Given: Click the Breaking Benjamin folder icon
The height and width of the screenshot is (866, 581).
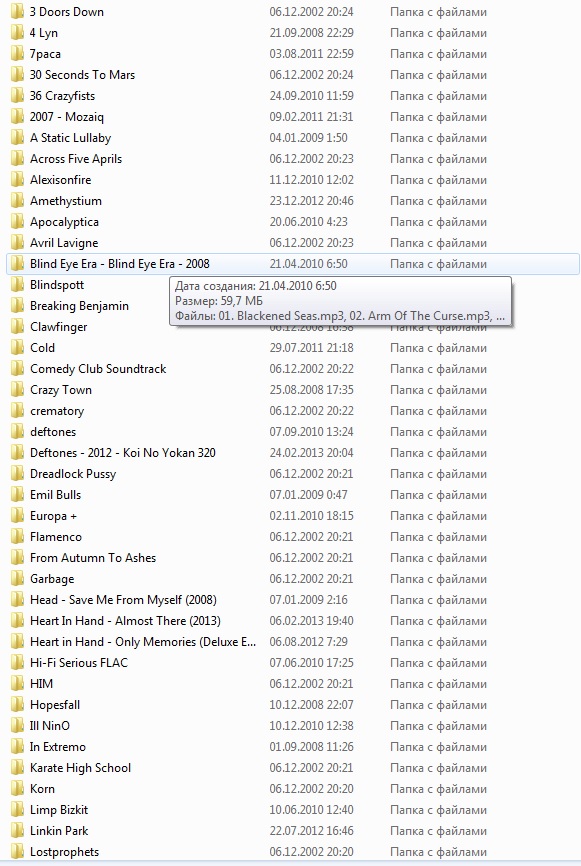Looking at the screenshot, I should (18, 305).
